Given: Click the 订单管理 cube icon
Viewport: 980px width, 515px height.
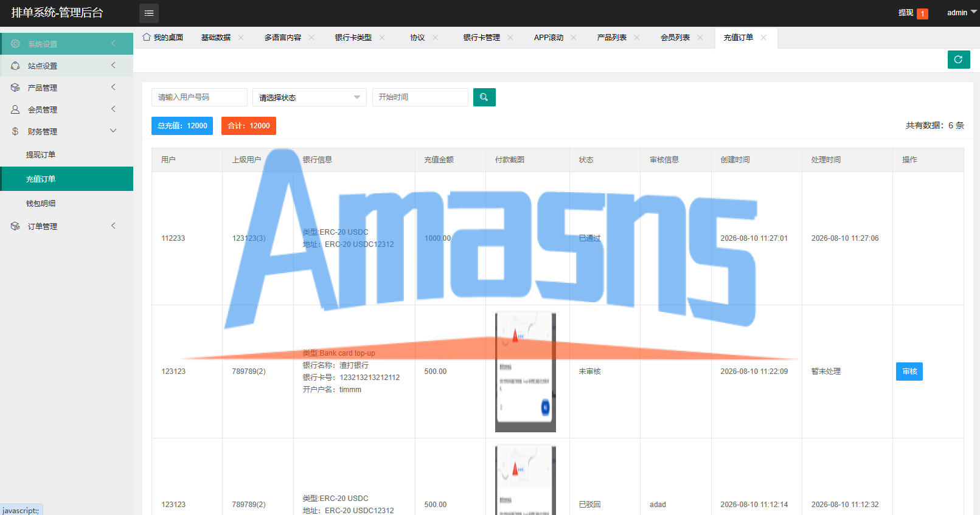Looking at the screenshot, I should (x=15, y=226).
